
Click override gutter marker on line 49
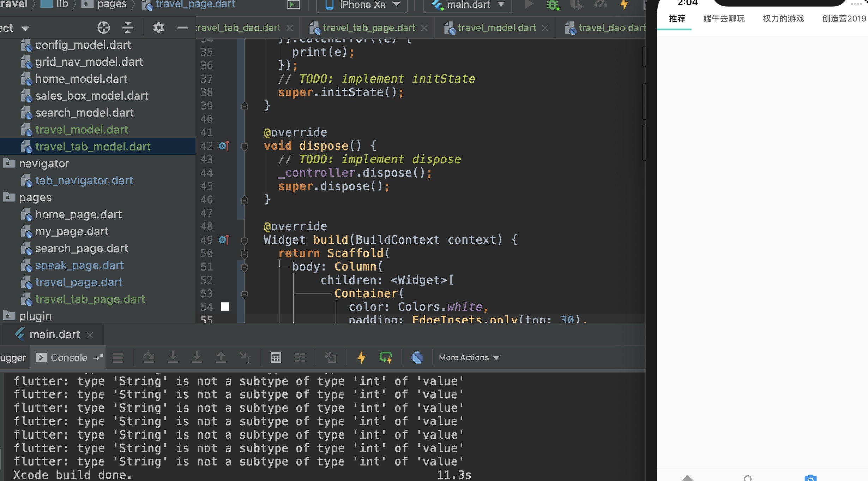(224, 240)
